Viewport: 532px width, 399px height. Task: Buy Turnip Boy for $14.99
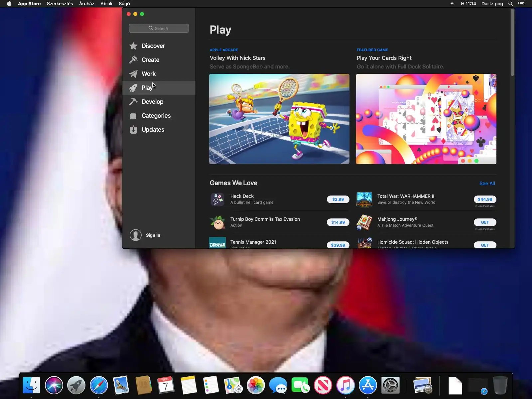click(x=338, y=222)
